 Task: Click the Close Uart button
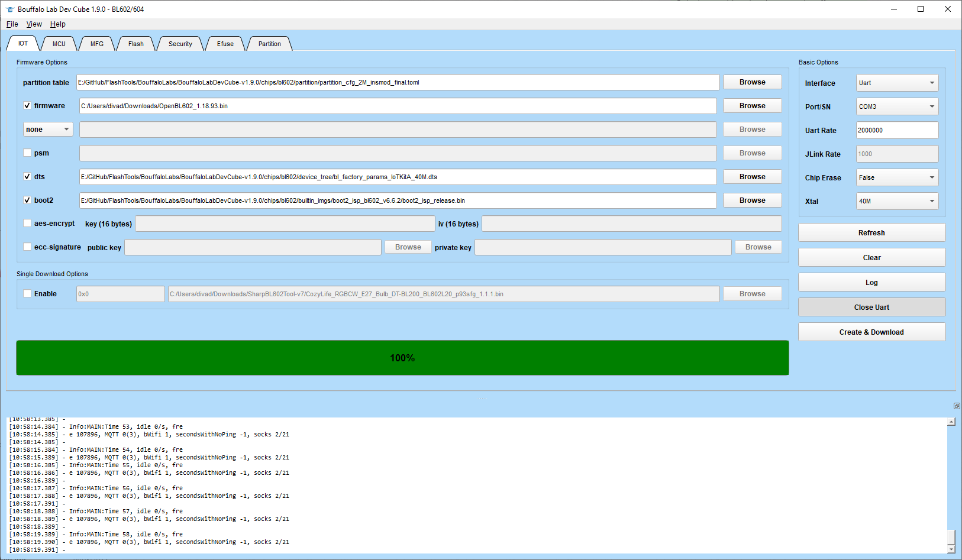(872, 307)
